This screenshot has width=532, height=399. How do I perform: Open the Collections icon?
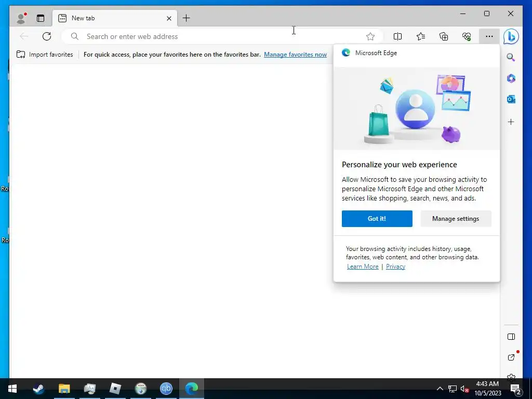click(x=444, y=36)
